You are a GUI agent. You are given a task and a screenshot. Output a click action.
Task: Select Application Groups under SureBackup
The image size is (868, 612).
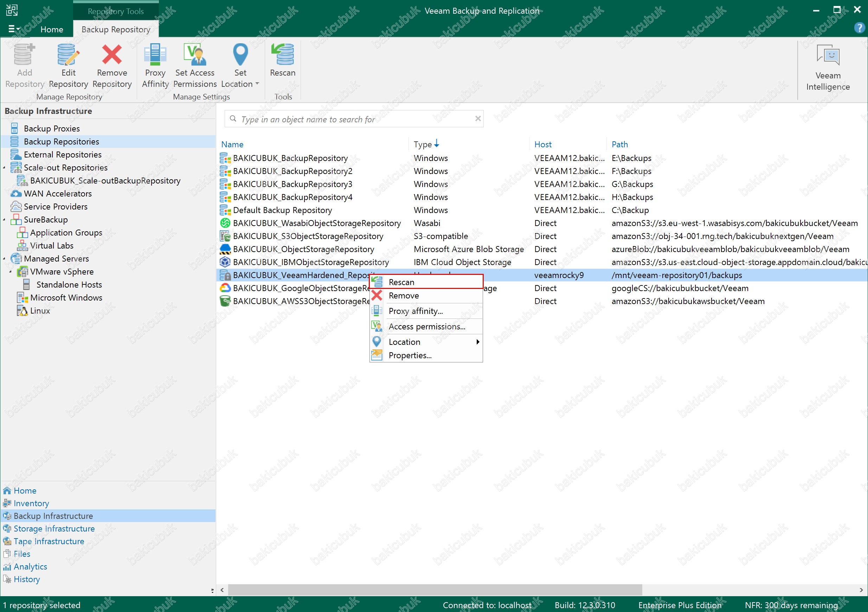tap(66, 233)
